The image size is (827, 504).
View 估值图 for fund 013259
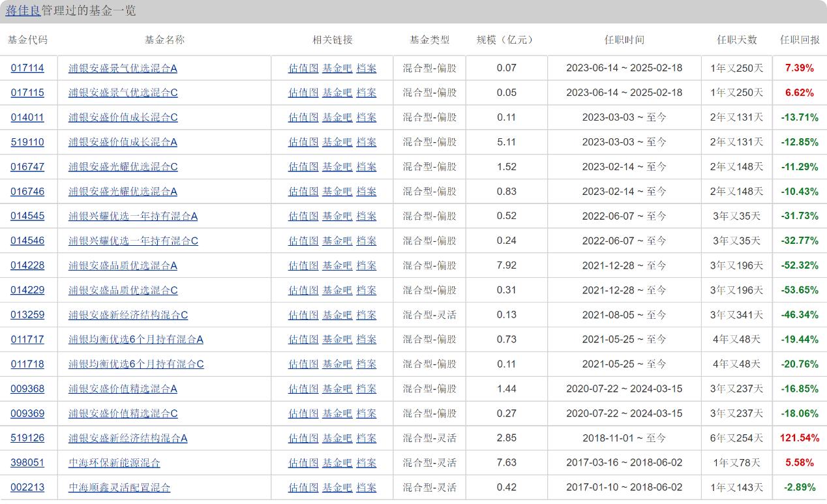303,315
